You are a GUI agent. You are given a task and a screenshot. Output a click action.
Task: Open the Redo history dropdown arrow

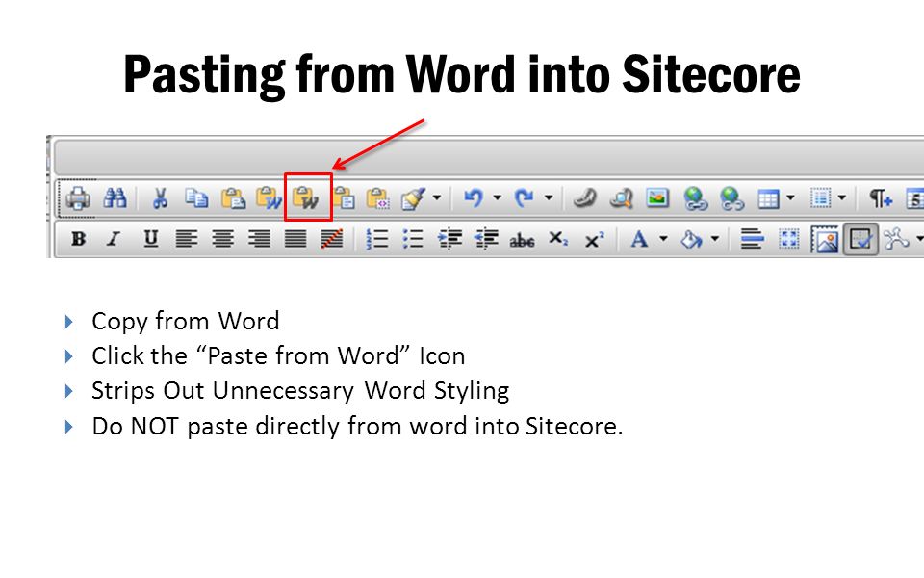(548, 197)
